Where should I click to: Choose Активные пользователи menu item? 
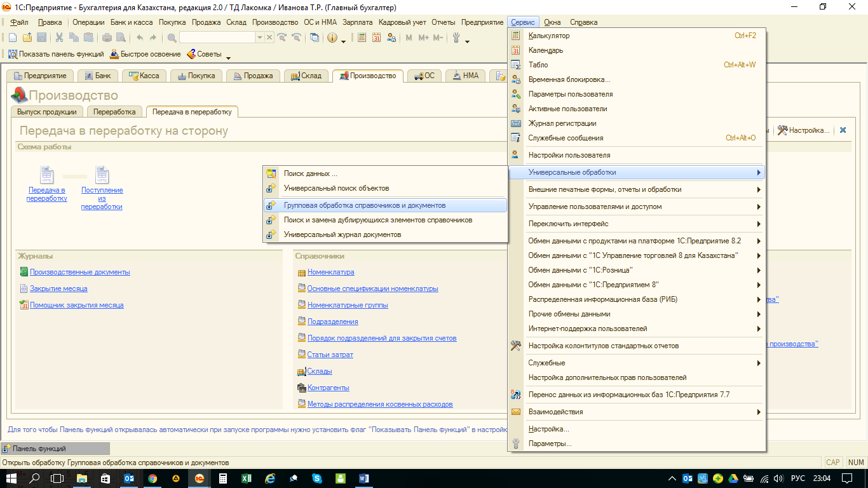point(636,109)
